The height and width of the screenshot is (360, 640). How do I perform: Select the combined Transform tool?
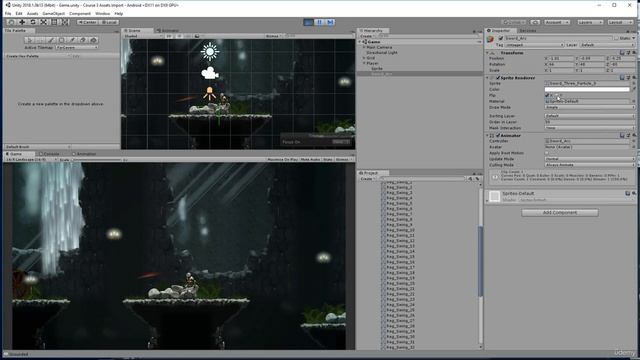[x=65, y=22]
